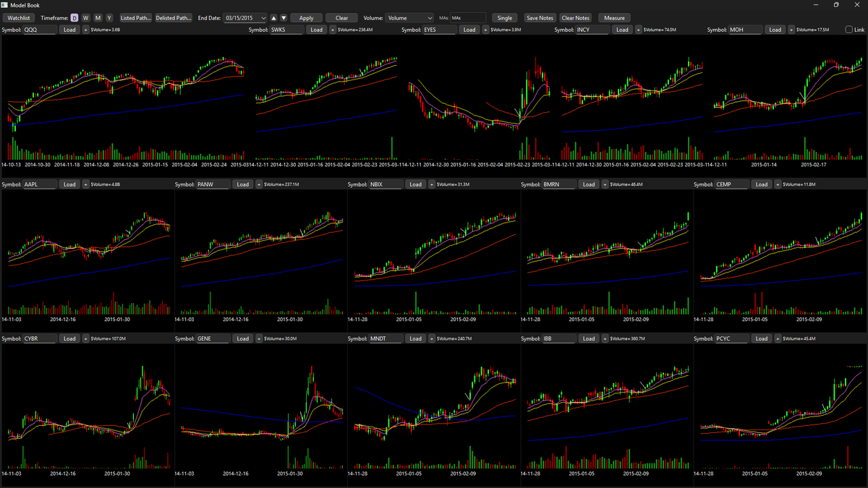The width and height of the screenshot is (868, 488).
Task: Click the $Volume=4.8B label for AAPL
Action: pos(106,184)
